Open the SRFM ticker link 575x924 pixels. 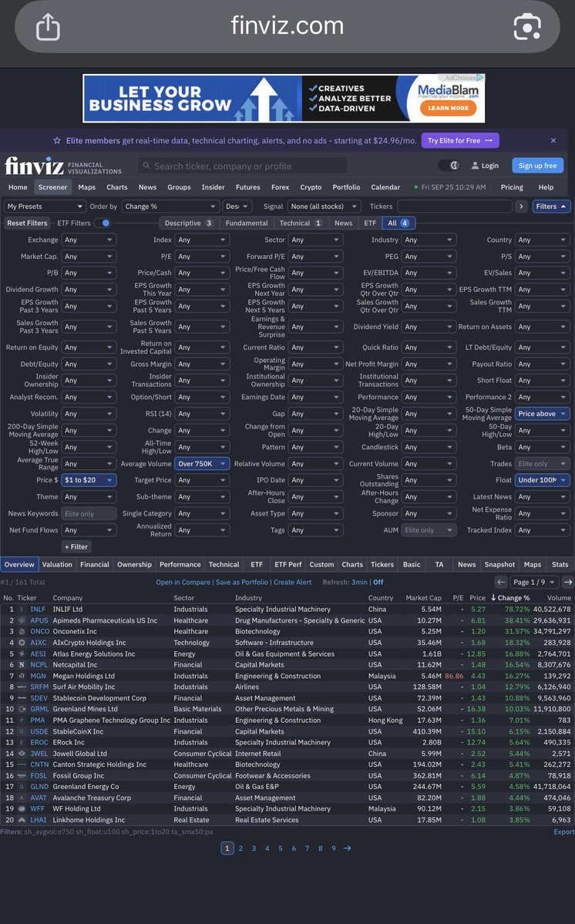(39, 687)
